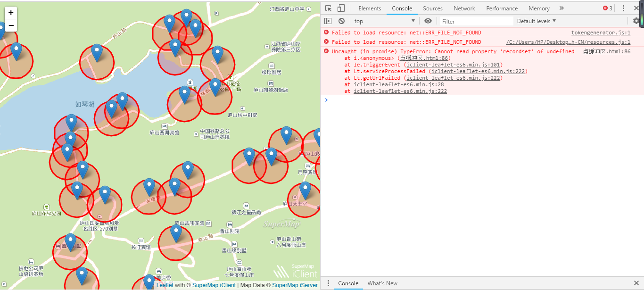
Task: Toggle the device toolbar icon
Action: pyautogui.click(x=341, y=8)
